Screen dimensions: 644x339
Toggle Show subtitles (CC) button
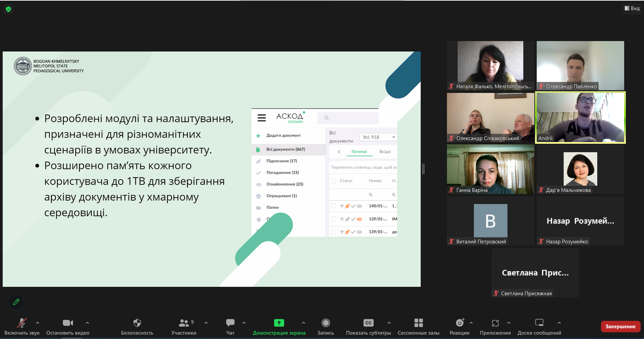368,323
